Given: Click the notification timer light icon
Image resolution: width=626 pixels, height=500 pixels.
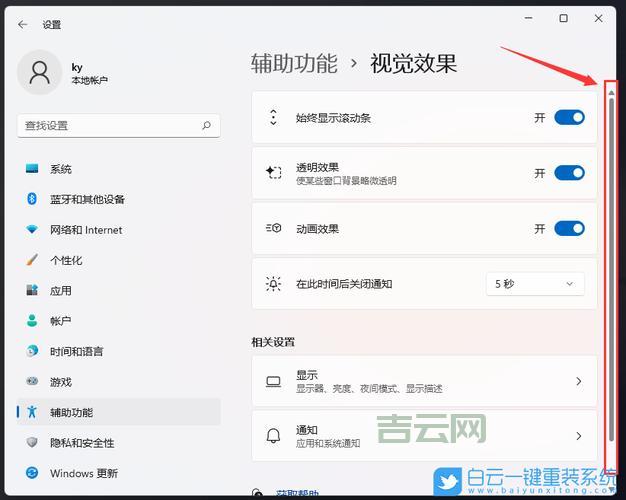Looking at the screenshot, I should 273,284.
